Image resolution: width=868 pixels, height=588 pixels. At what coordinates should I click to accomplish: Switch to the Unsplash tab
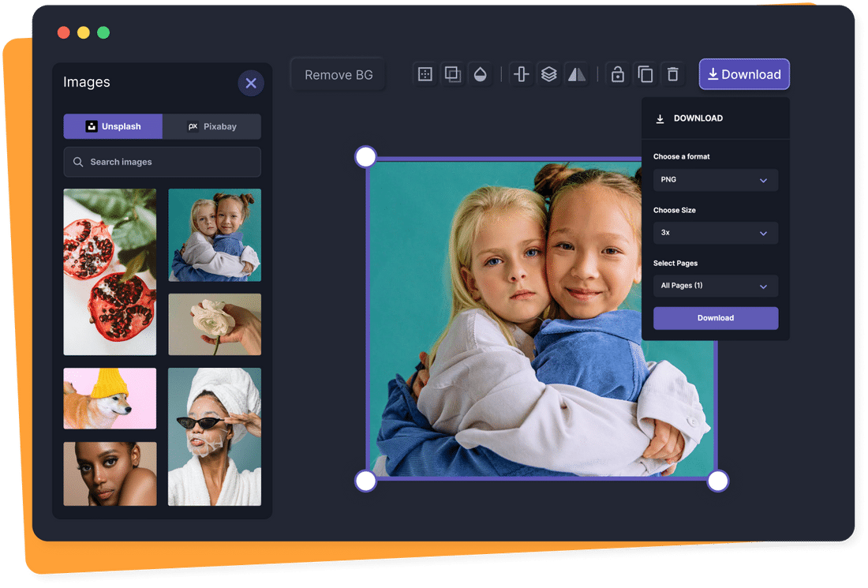[x=113, y=126]
